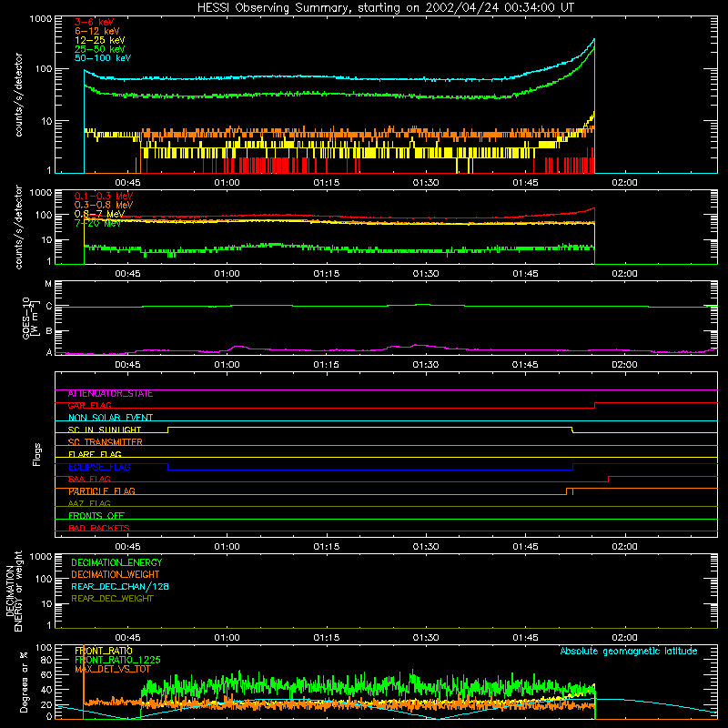The image size is (728, 728).
Task: Click the FLARE_FLAG label
Action: click(x=95, y=454)
